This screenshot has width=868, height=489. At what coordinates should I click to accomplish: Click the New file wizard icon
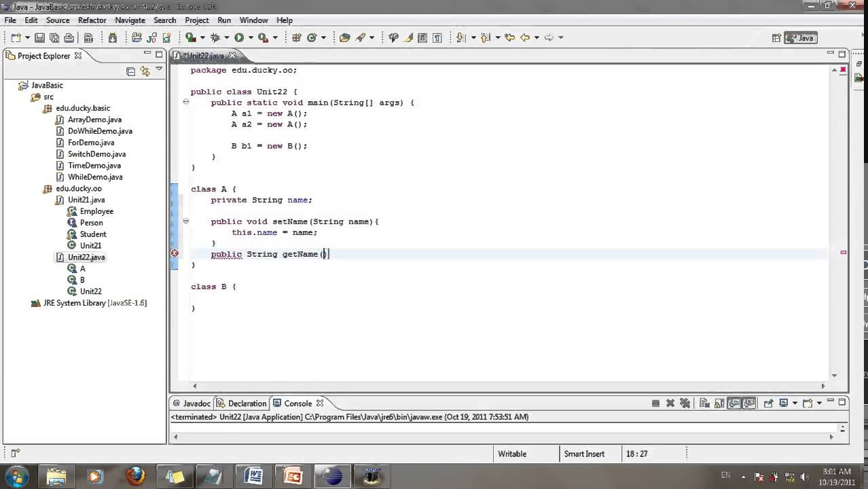[x=16, y=38]
